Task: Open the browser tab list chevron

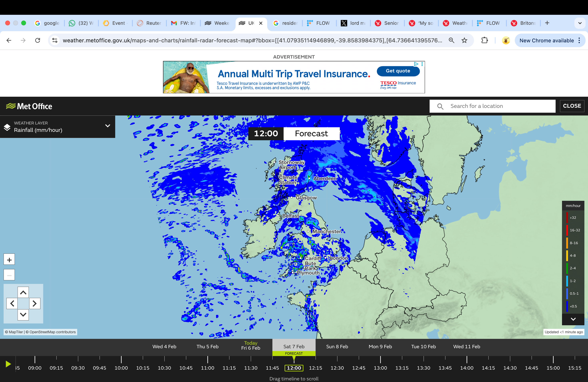Action: tap(580, 23)
